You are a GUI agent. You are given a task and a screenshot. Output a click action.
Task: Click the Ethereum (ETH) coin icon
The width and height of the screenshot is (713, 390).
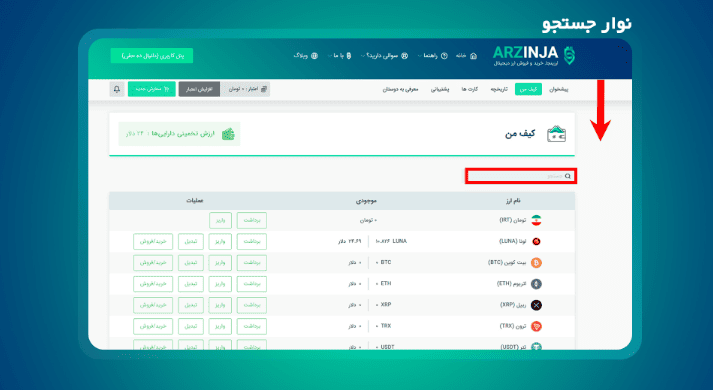point(537,284)
